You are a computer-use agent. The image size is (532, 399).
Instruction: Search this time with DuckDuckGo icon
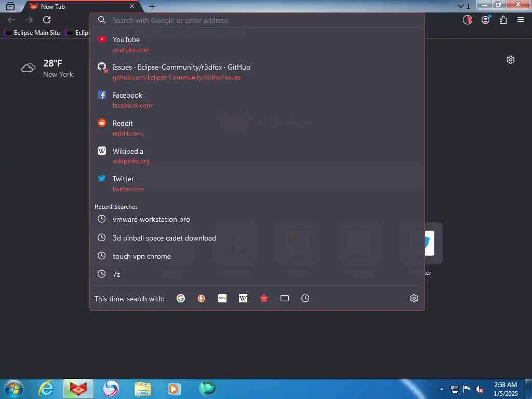(x=201, y=298)
